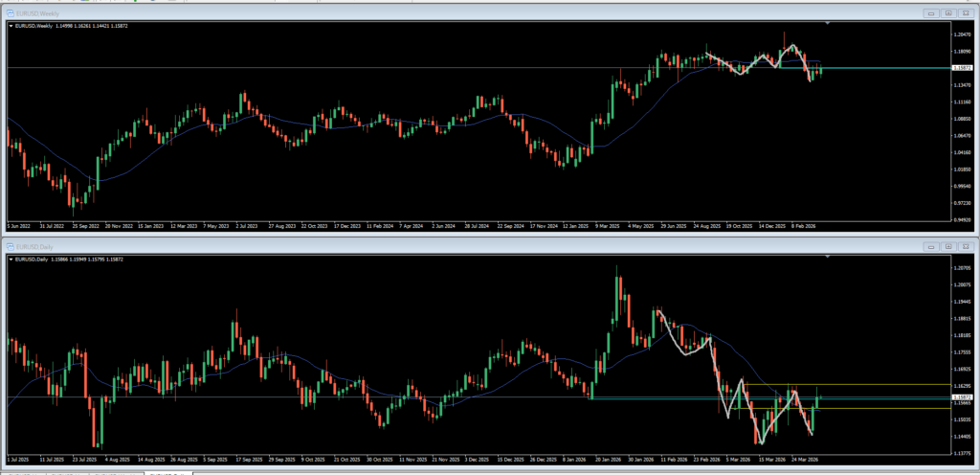
Task: Maximize the EURUSD,Weekly chart window
Action: pyautogui.click(x=948, y=13)
